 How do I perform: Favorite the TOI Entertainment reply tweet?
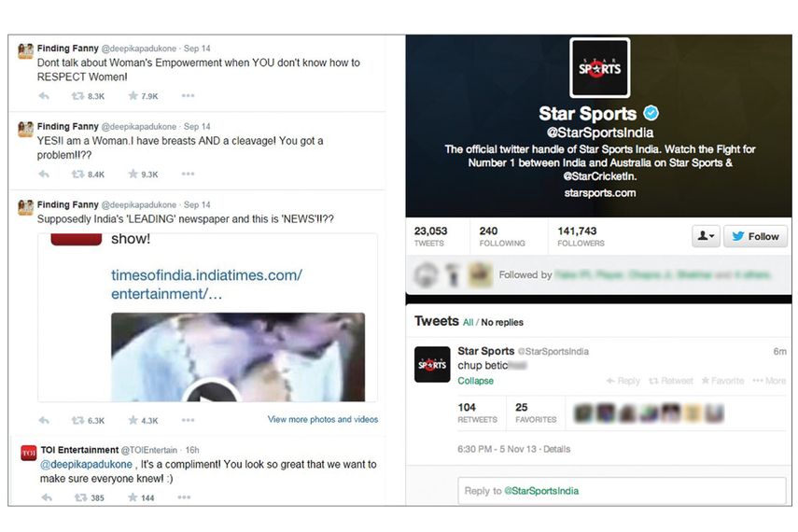(141, 497)
